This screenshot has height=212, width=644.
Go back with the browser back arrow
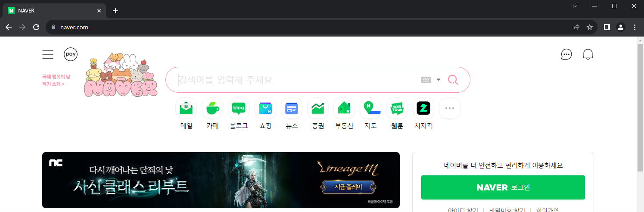coord(9,27)
